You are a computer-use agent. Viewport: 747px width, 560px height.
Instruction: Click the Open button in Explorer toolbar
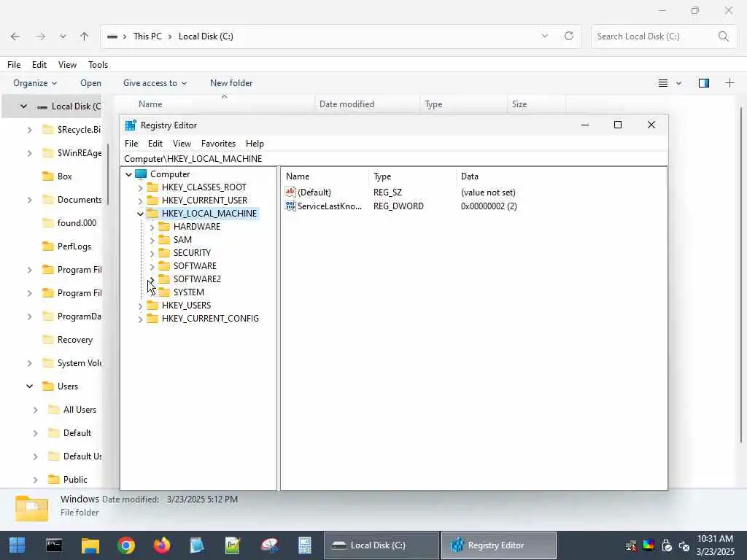pos(90,83)
